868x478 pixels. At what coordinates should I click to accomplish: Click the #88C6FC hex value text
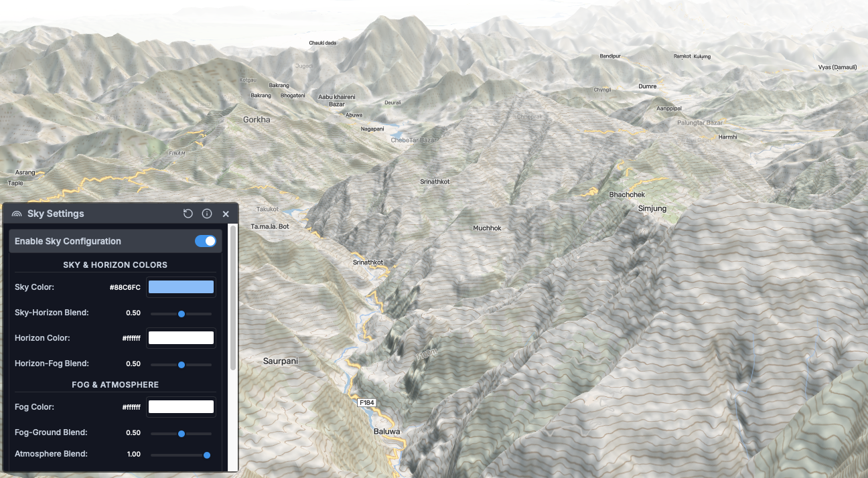126,287
